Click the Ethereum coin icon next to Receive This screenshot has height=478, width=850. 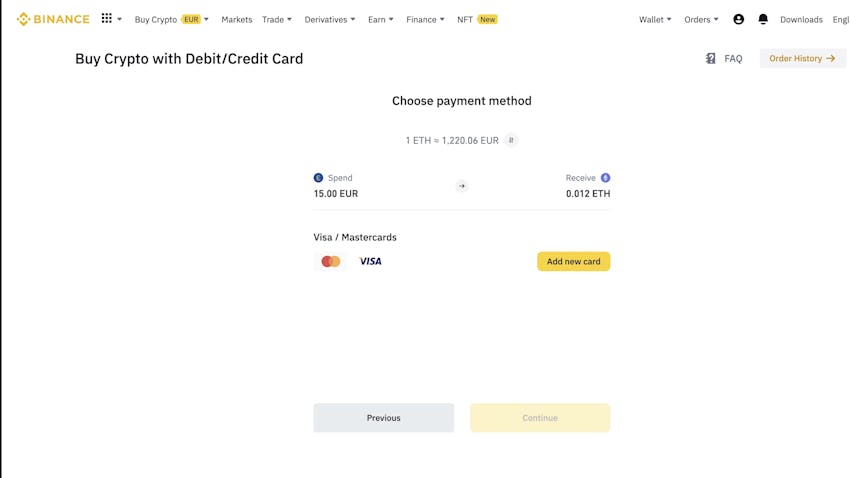pyautogui.click(x=606, y=178)
